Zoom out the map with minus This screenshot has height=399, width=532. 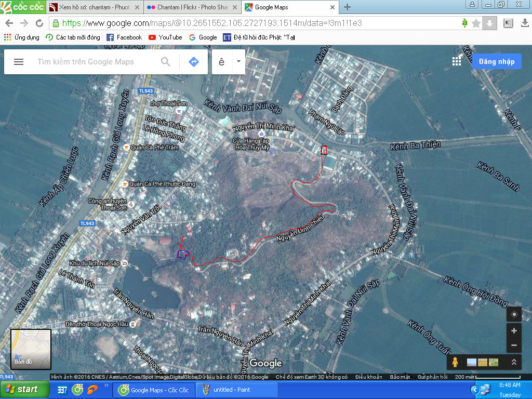coord(514,345)
